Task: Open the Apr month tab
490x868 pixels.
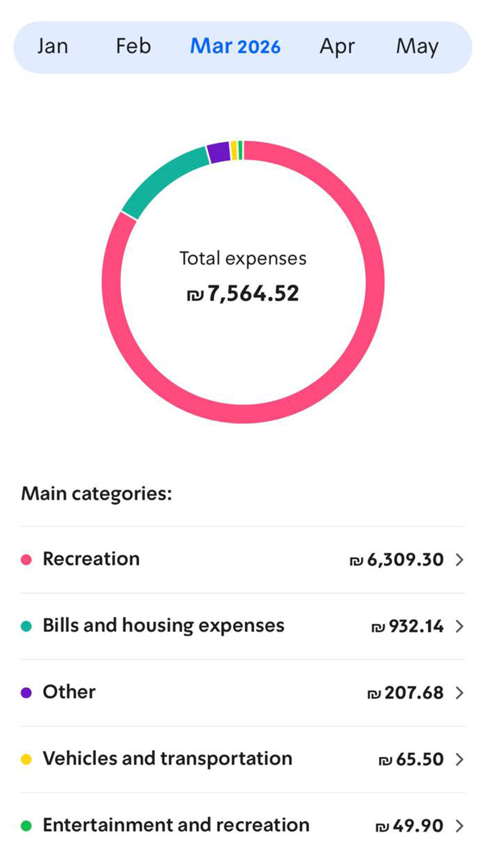Action: (336, 46)
